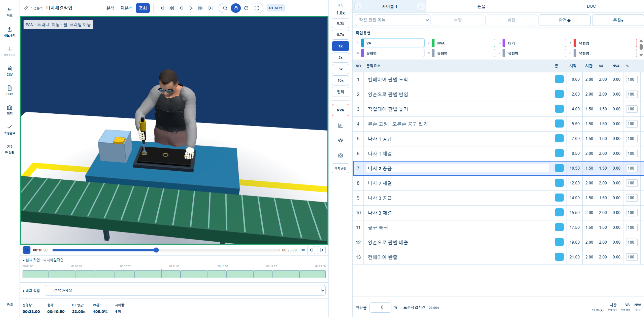Click the blue color swatch for 나사 2 체결
The height and width of the screenshot is (317, 644).
point(559,183)
